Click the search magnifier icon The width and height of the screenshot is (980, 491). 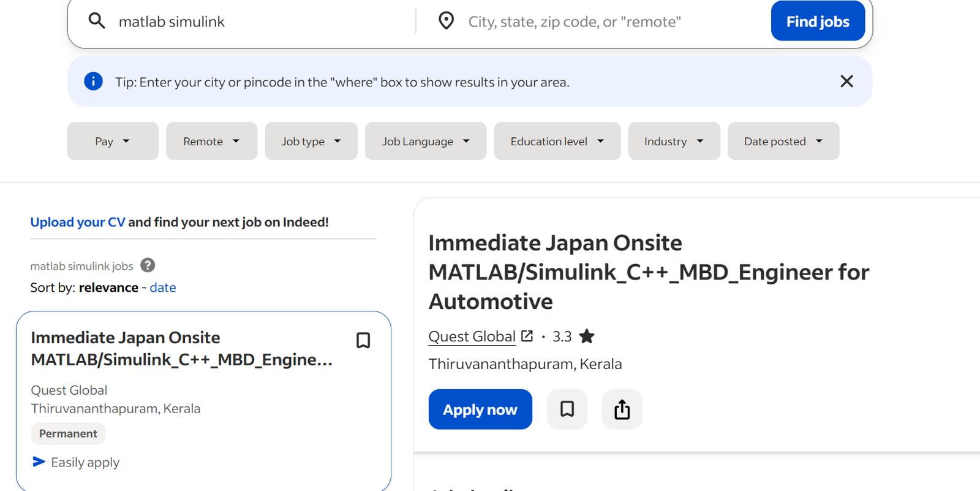(97, 21)
